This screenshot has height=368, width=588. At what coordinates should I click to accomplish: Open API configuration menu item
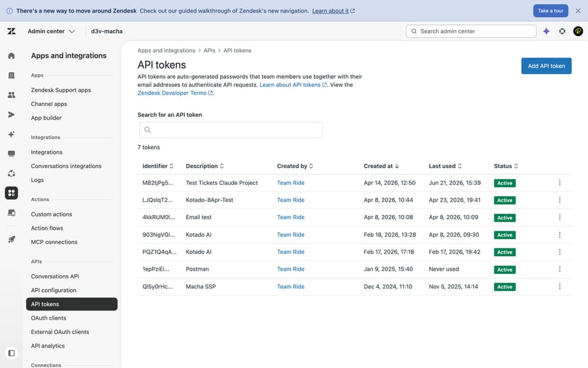tap(54, 290)
